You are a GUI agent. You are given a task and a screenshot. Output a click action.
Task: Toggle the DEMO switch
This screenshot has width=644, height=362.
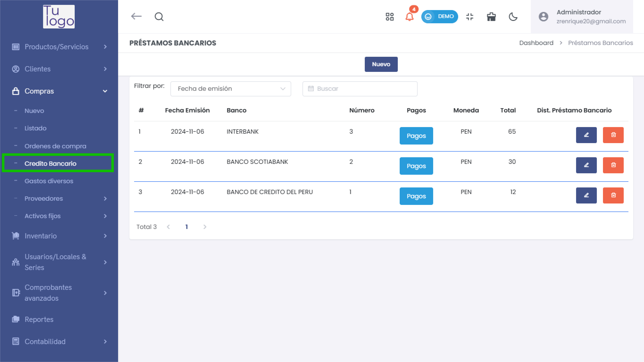(x=439, y=17)
